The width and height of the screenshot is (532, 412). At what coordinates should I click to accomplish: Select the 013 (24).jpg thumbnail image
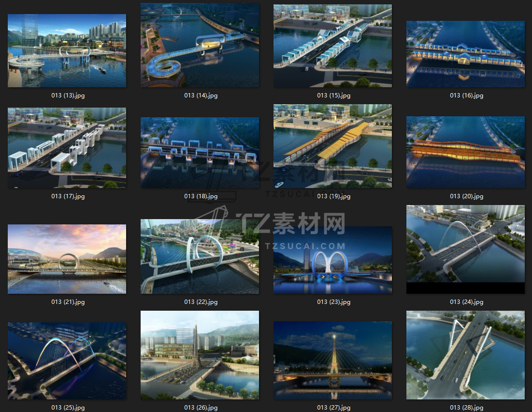coord(466,249)
